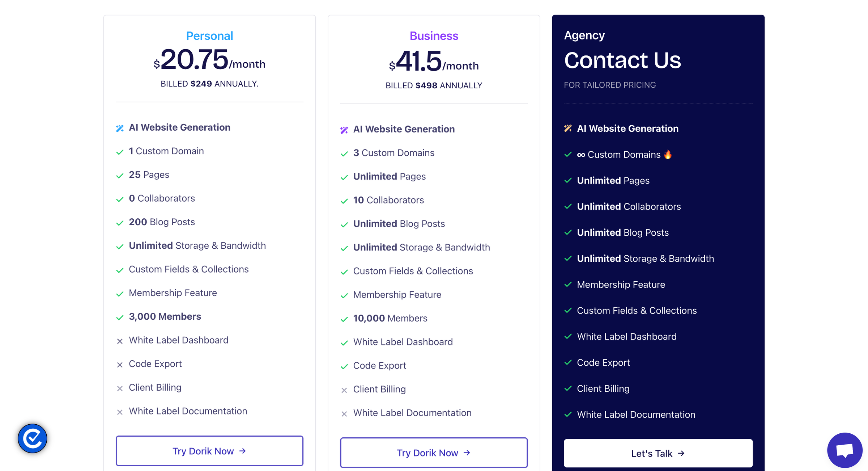
Task: Select the Business plan title
Action: (x=434, y=35)
